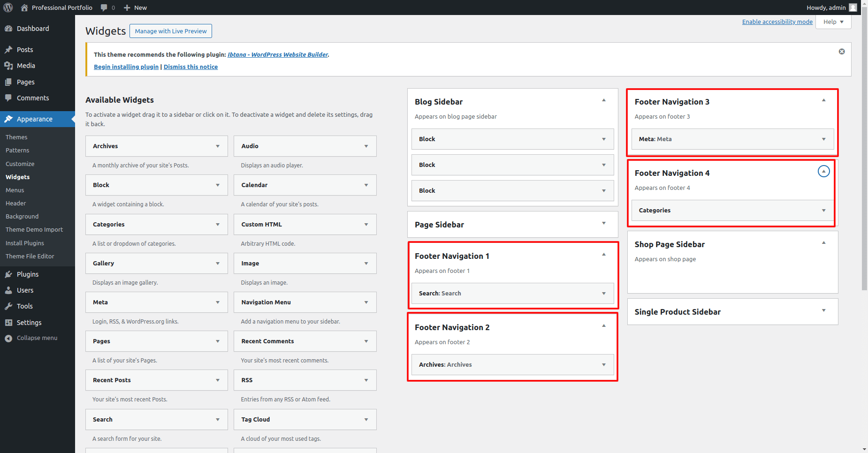Expand the Custom HTML widget dropdown
The width and height of the screenshot is (868, 453).
coord(366,225)
